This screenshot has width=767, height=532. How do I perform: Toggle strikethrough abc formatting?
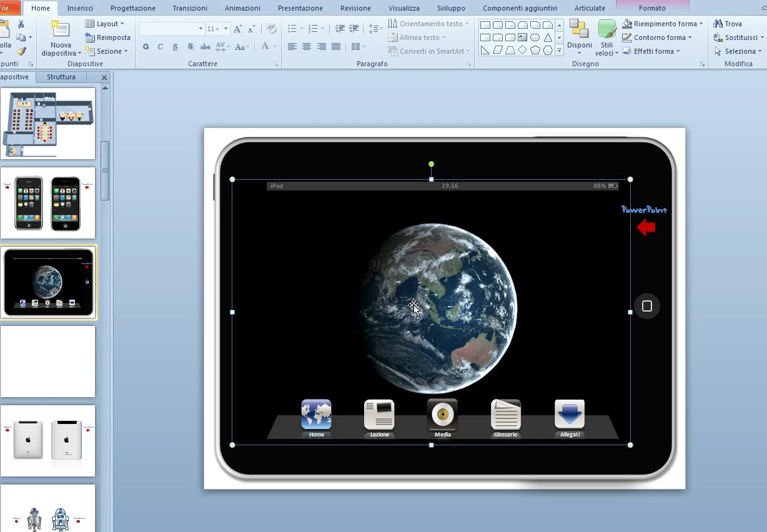tap(205, 47)
